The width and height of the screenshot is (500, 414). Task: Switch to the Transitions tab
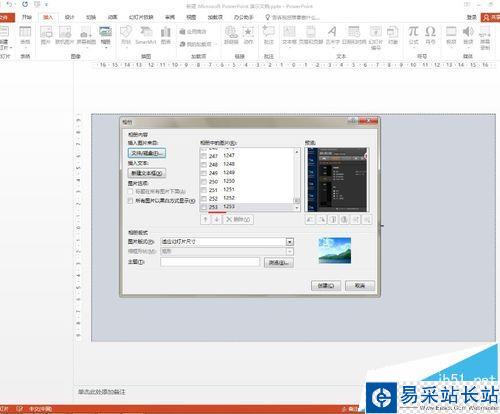tap(91, 17)
